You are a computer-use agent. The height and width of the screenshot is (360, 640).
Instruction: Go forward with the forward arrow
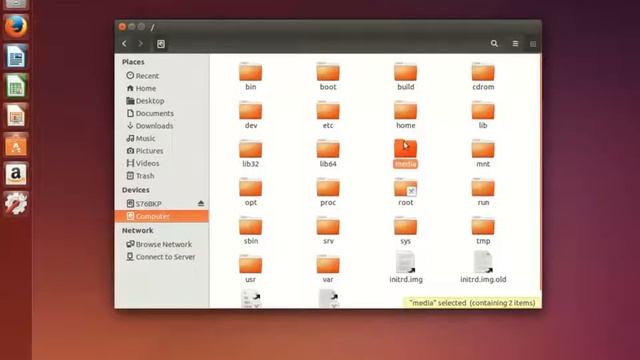tap(140, 43)
